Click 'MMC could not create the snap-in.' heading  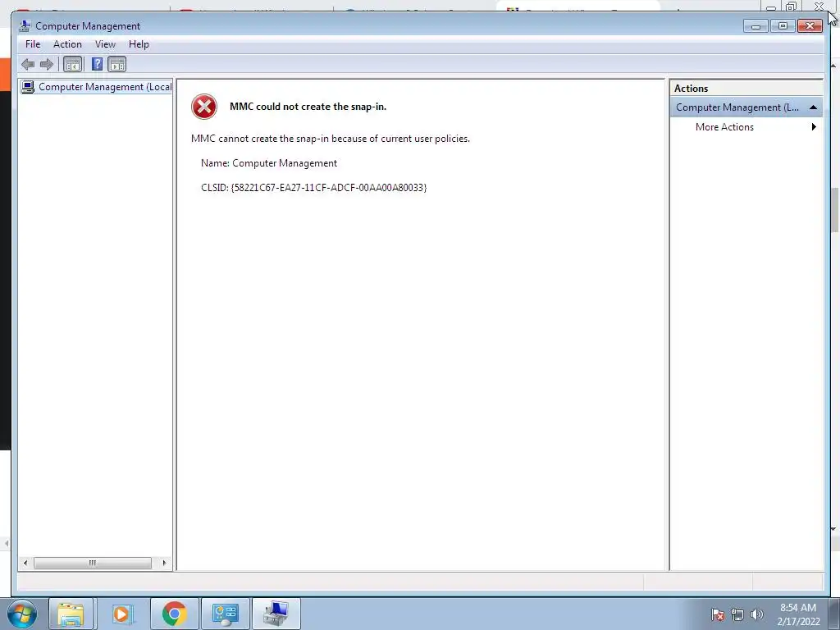click(x=308, y=107)
